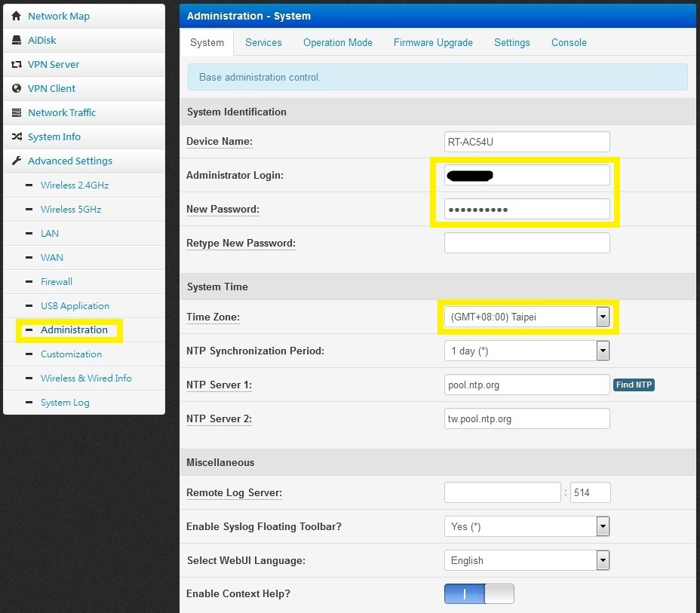Click the VPN Server arrows icon

point(17,64)
